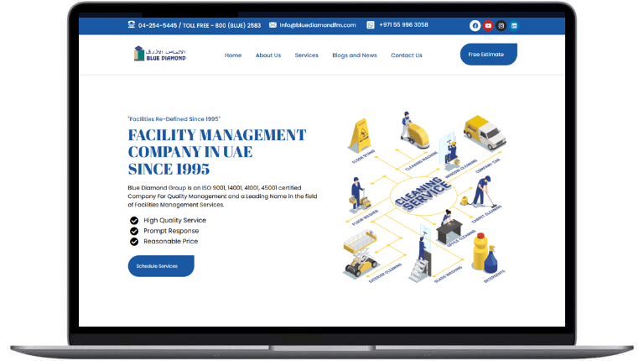Click the email envelope icon
This screenshot has width=644, height=361.
[x=273, y=24]
